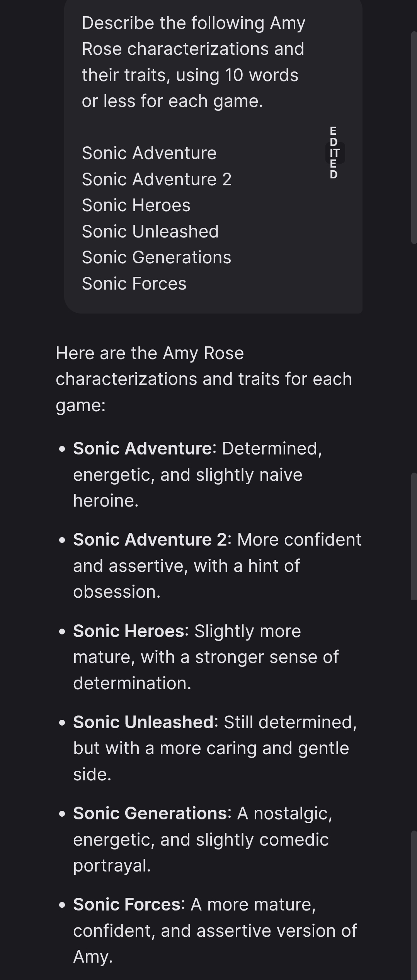
Task: Click the vertical EDITED badge
Action: [x=334, y=153]
